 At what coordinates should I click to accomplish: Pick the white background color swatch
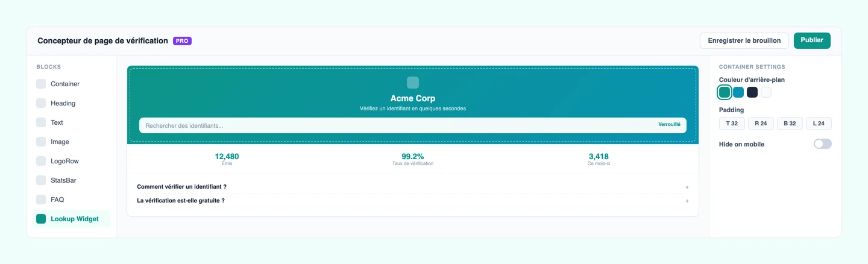pyautogui.click(x=766, y=92)
